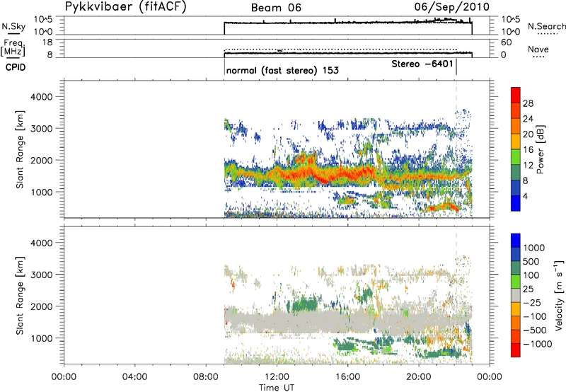Click the '60' Nave axis tick
This screenshot has width=566, height=392.
(506, 42)
